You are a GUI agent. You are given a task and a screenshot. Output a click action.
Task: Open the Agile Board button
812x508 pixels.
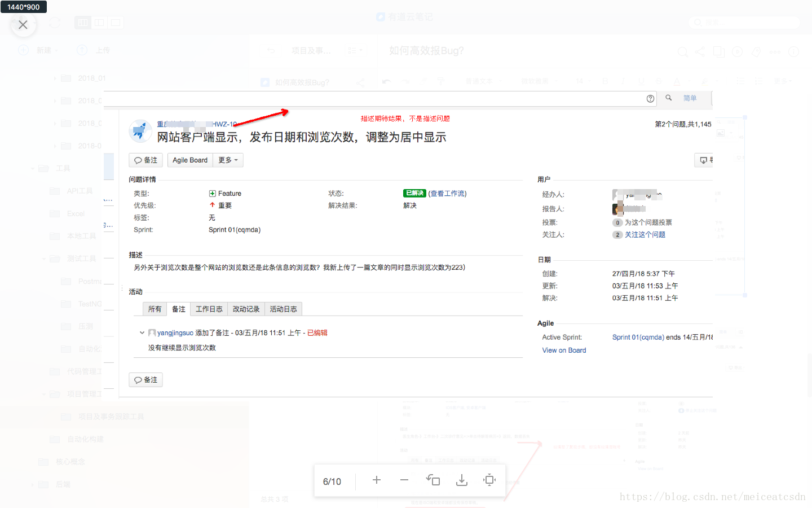pyautogui.click(x=190, y=160)
